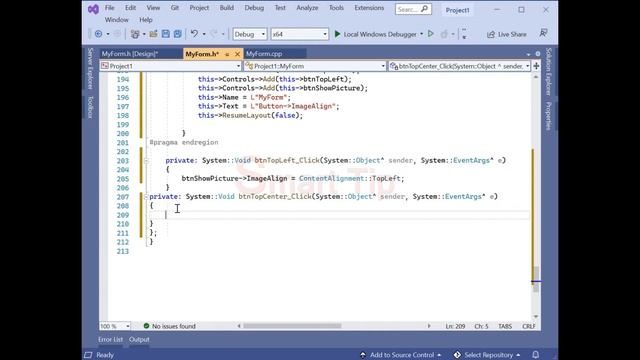This screenshot has width=640, height=360.
Task: Click the vertical scrollbar thumb
Action: 536,279
